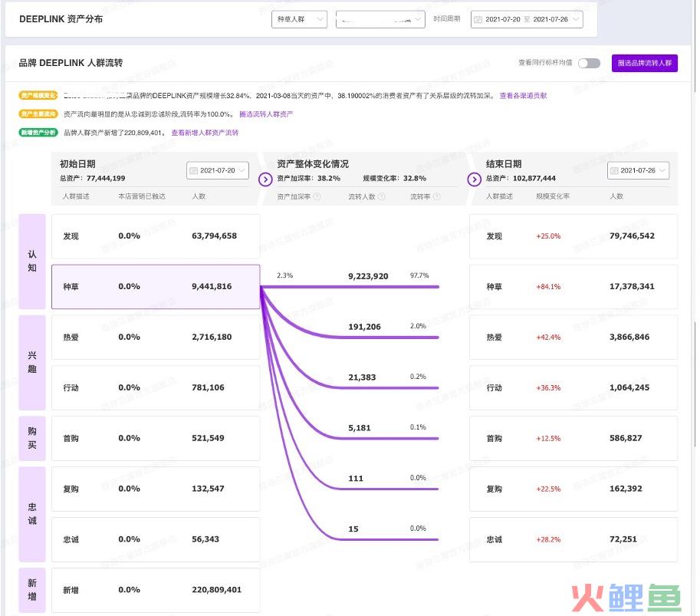This screenshot has height=616, width=700.
Task: Select the 复购 row with 132,547 people
Action: 156,489
